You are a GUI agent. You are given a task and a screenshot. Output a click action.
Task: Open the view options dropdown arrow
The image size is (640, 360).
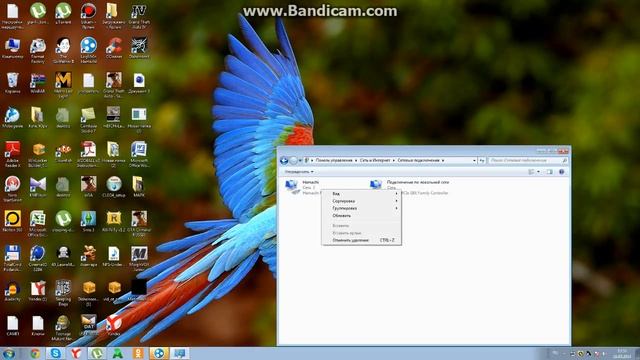[538, 172]
